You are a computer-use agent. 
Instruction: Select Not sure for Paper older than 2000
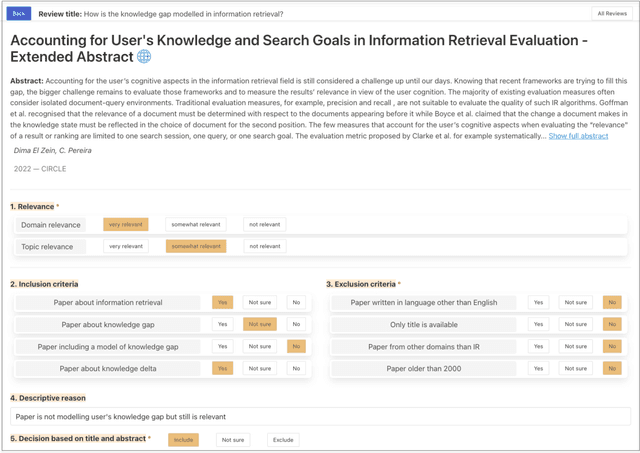575,368
